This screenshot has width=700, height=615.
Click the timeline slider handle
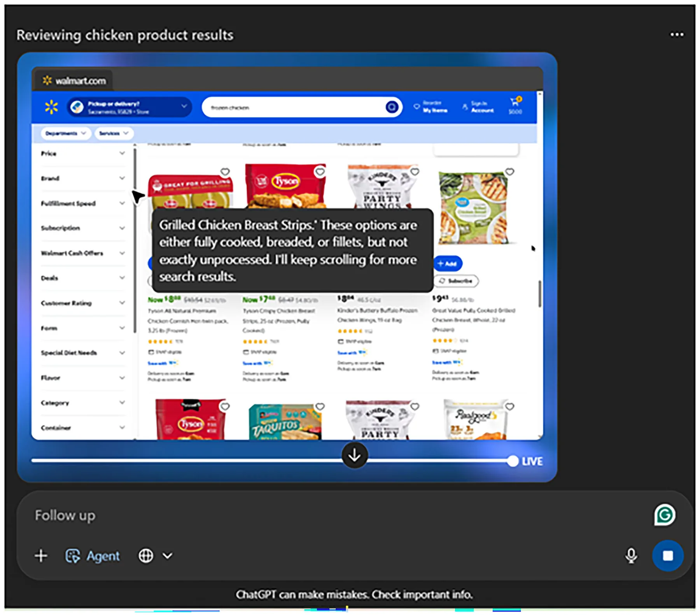(x=513, y=461)
